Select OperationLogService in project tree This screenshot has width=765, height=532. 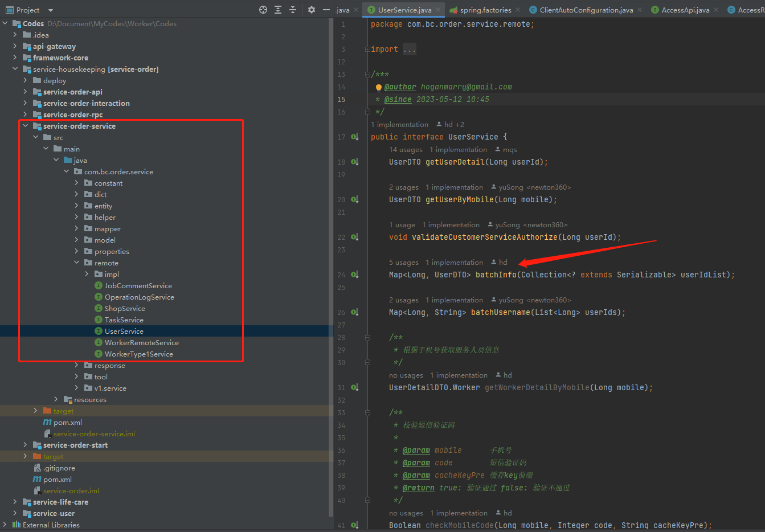[139, 297]
